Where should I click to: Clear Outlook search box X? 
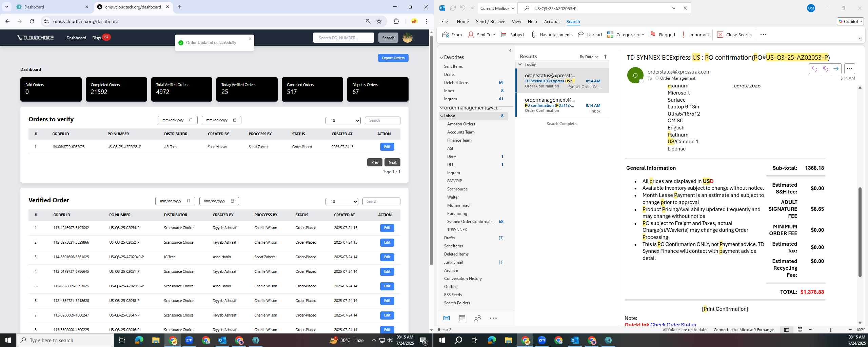coord(685,8)
